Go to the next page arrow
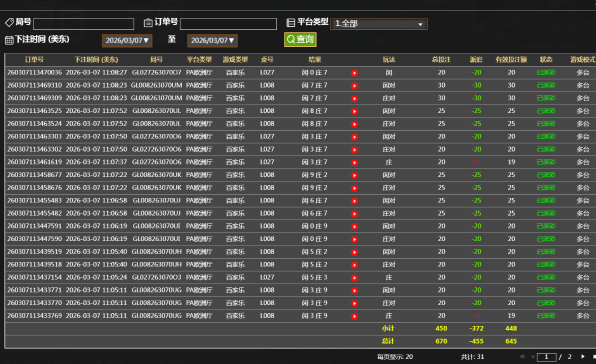 tap(582, 356)
